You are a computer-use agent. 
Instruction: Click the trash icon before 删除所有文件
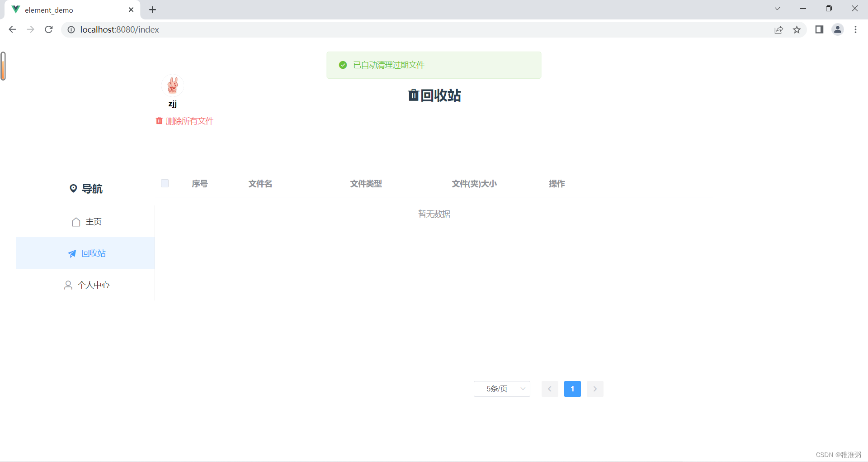159,120
